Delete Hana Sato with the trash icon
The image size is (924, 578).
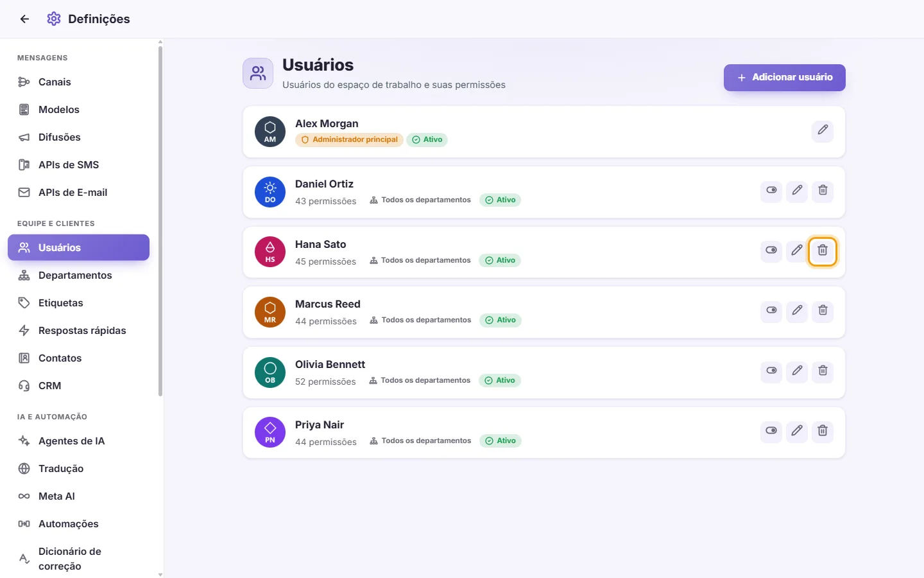pyautogui.click(x=823, y=250)
